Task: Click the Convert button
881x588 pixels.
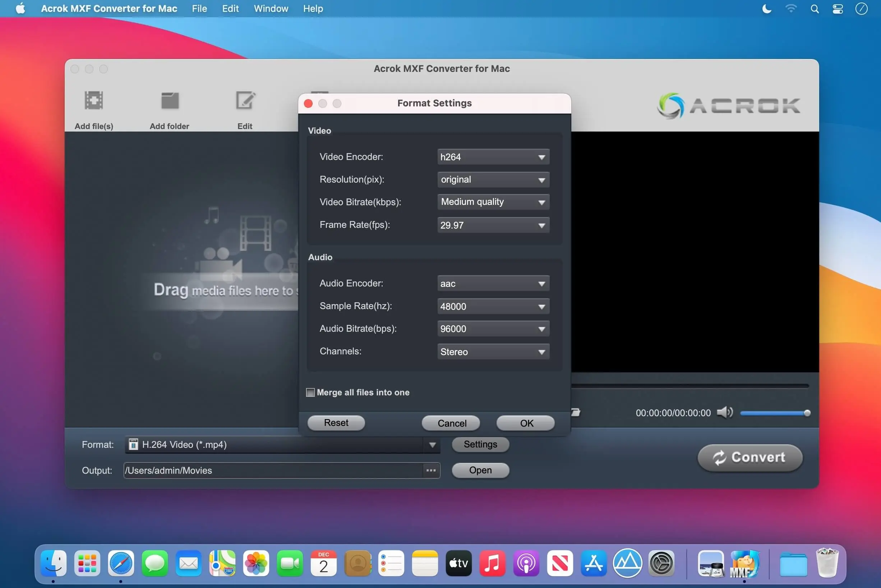Action: [750, 458]
